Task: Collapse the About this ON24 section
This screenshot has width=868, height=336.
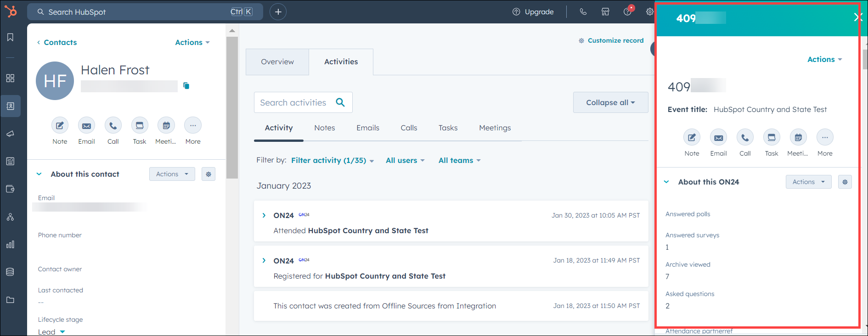Action: click(x=666, y=182)
